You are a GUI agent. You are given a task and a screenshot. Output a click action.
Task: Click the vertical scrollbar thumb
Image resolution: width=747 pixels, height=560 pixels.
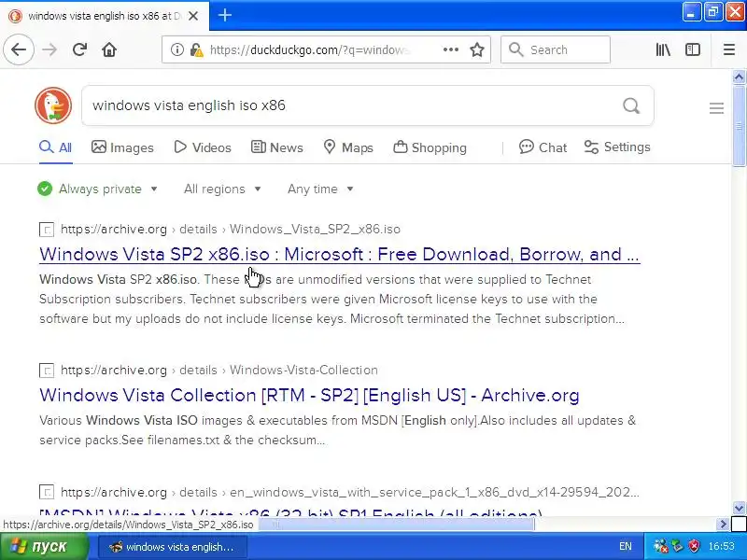(739, 126)
